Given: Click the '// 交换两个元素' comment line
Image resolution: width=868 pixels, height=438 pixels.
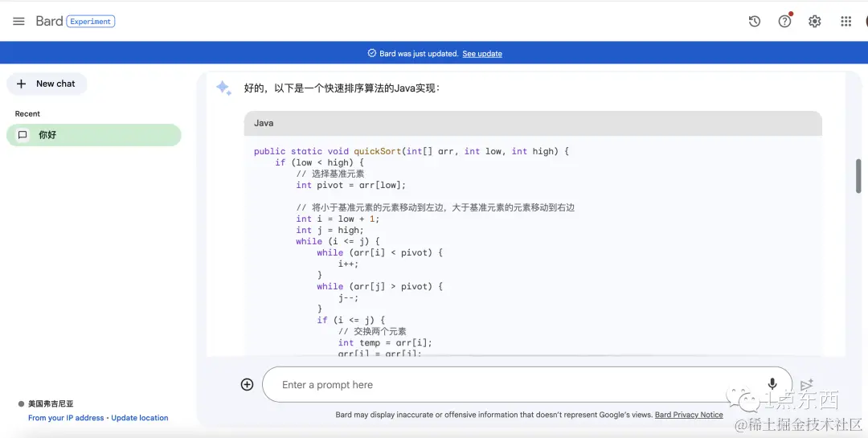Looking at the screenshot, I should pos(372,331).
